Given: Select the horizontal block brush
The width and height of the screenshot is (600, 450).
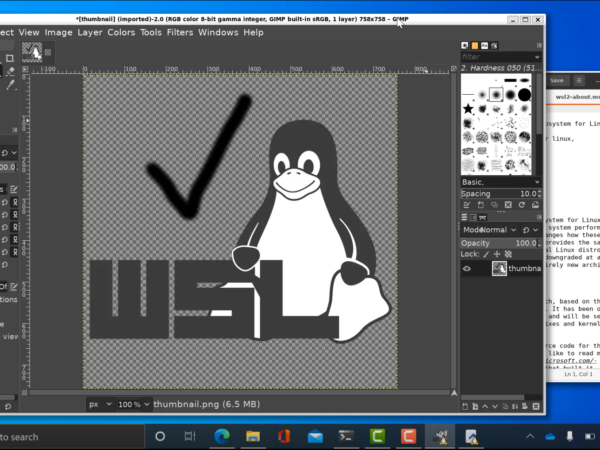Looking at the screenshot, I should [510, 80].
